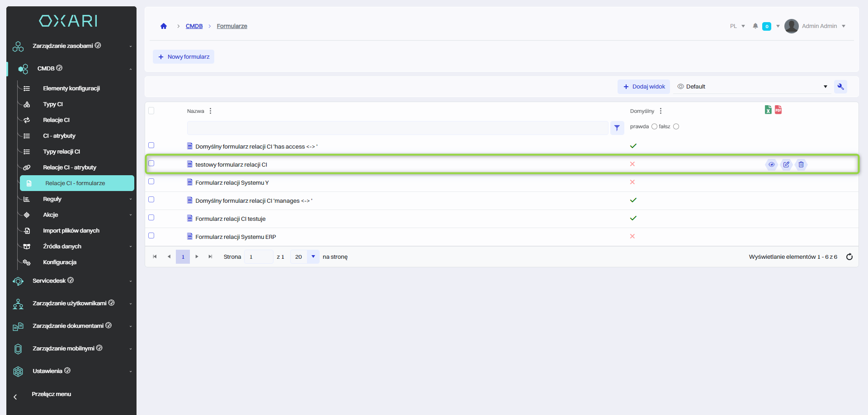Edit the testowy formularz relacji CI row
Screen dimensions: 868x415
tap(786, 165)
